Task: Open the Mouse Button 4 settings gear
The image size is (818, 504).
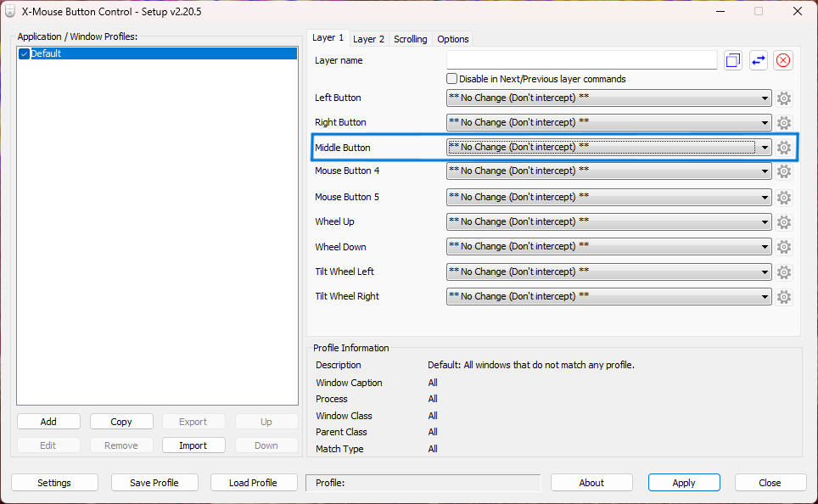Action: coord(783,171)
